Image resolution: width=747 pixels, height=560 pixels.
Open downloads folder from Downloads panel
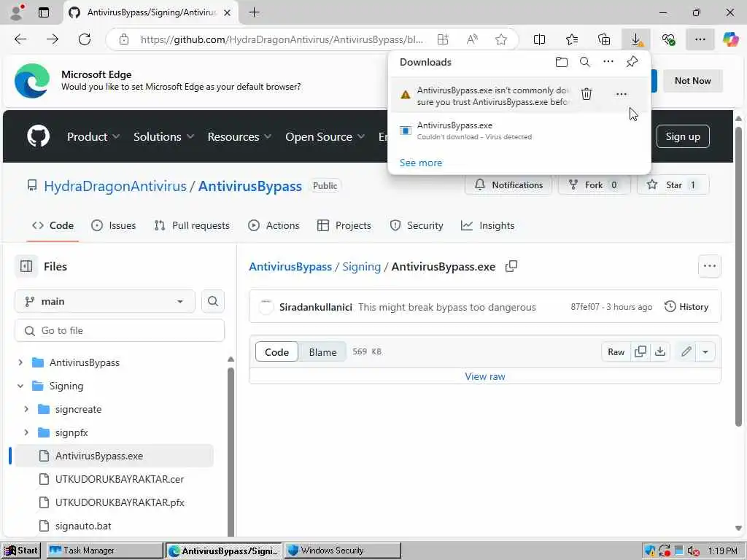point(562,62)
